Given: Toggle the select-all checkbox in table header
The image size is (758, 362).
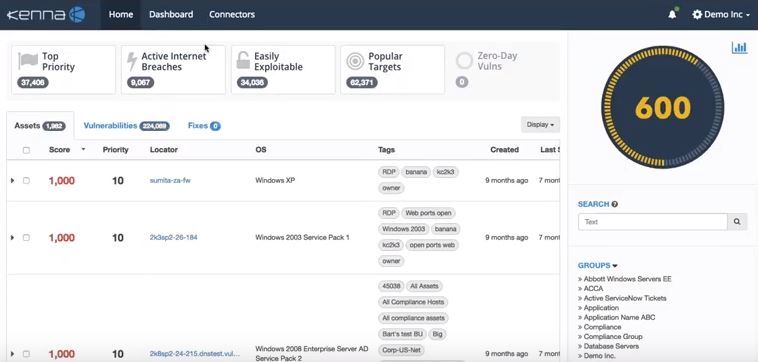Looking at the screenshot, I should [x=26, y=150].
